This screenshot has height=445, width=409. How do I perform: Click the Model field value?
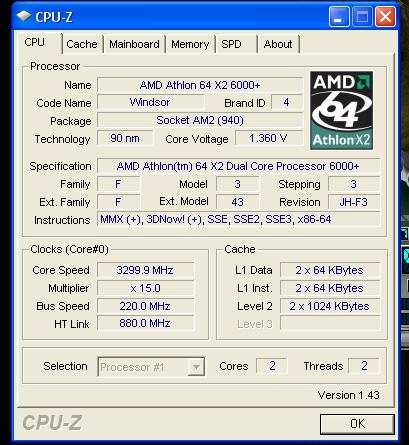tap(237, 184)
